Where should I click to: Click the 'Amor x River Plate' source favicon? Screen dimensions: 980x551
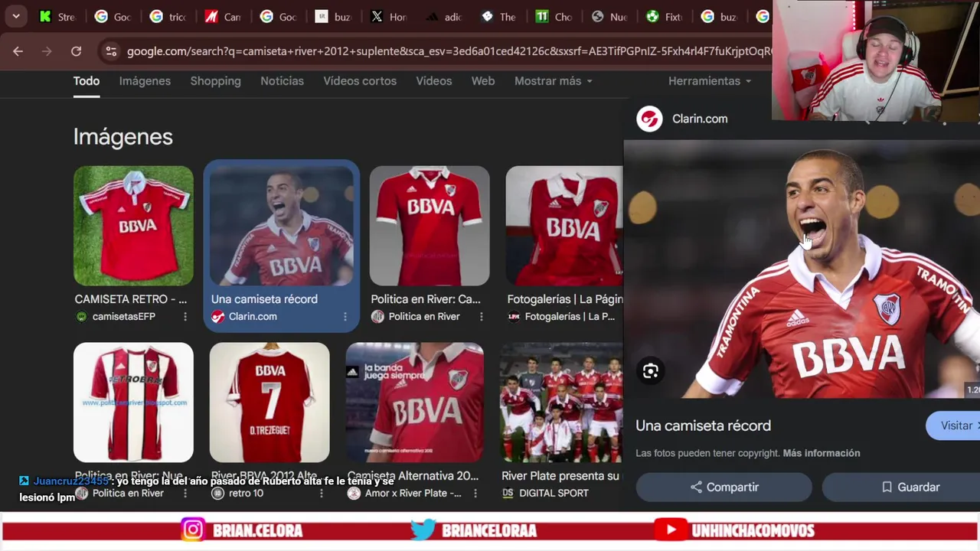354,494
